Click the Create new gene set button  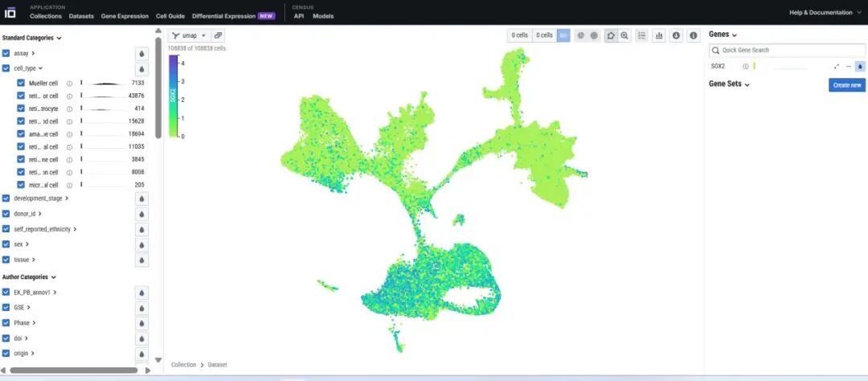pyautogui.click(x=846, y=85)
